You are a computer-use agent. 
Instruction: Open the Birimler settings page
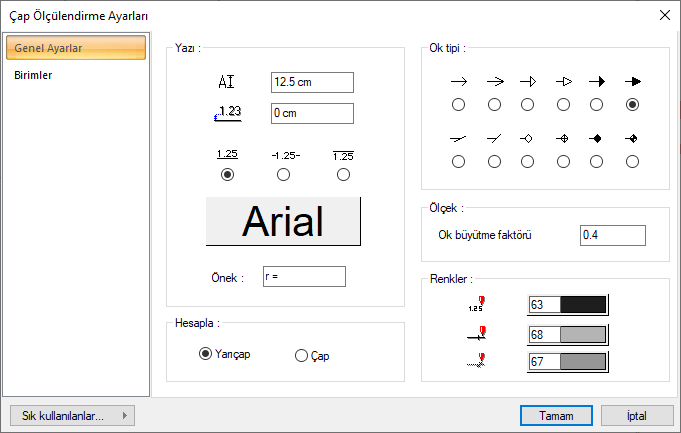coord(34,75)
